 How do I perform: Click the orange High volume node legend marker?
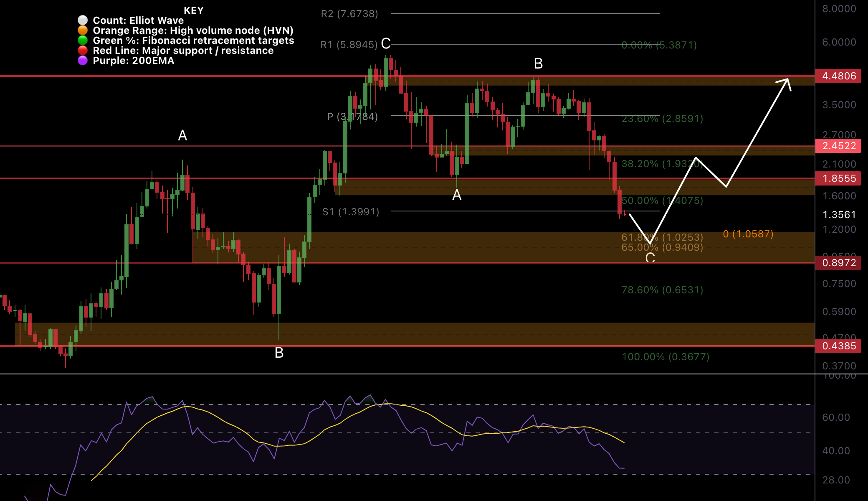[82, 30]
